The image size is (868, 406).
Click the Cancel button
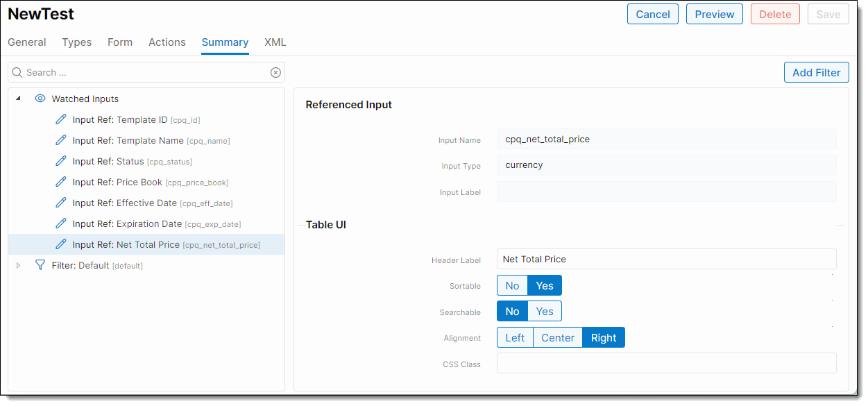653,14
